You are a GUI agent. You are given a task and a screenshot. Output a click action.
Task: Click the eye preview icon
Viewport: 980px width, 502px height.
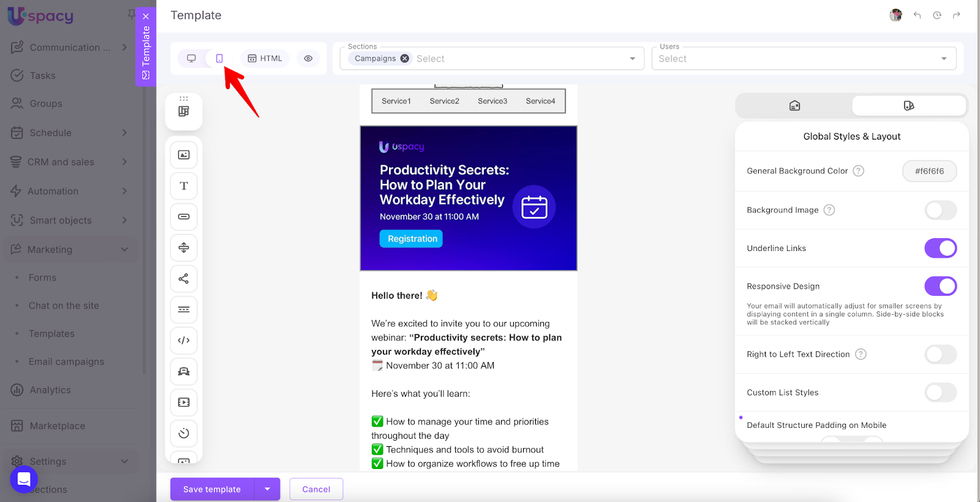tap(308, 58)
